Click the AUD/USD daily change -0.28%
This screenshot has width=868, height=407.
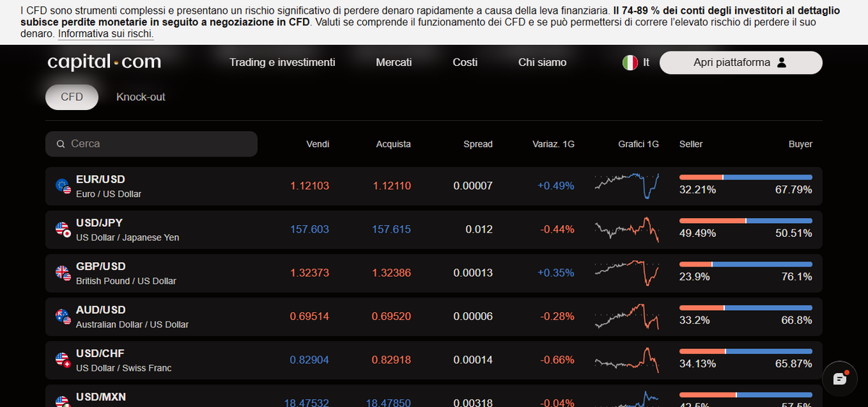pyautogui.click(x=557, y=316)
